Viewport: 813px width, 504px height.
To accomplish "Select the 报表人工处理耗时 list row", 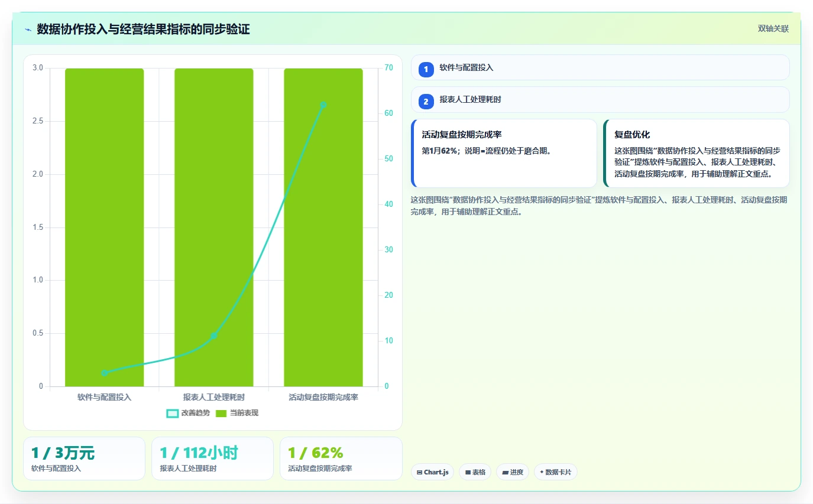I will pyautogui.click(x=600, y=99).
